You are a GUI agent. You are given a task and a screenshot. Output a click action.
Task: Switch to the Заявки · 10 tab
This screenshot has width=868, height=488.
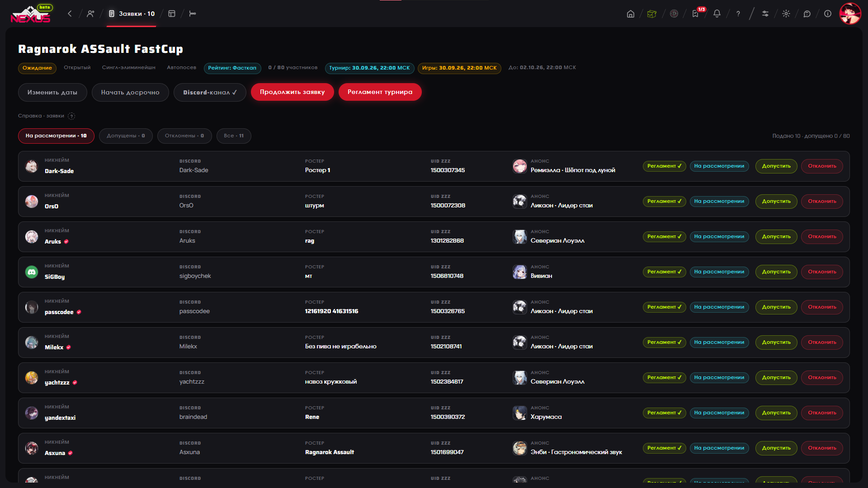132,14
